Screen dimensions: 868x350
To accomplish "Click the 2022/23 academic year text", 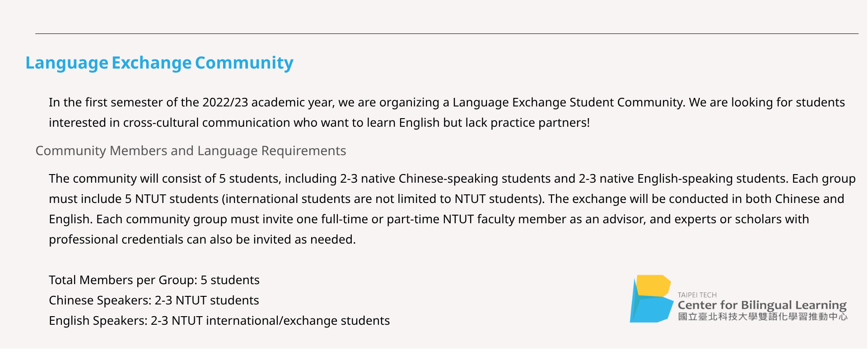I will 268,102.
